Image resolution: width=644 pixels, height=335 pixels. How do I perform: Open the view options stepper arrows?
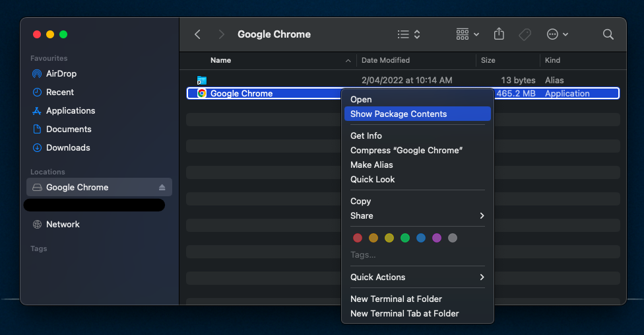(417, 34)
